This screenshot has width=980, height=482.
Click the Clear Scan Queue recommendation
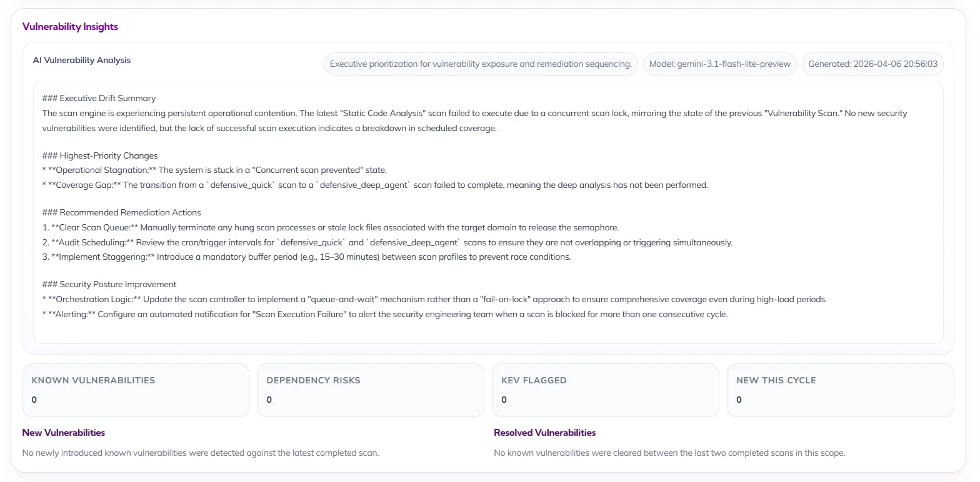point(330,228)
